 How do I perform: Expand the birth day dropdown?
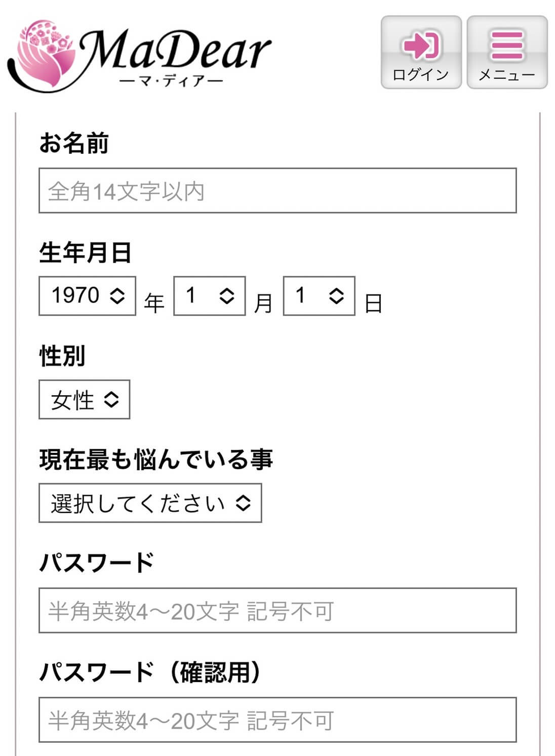click(319, 296)
